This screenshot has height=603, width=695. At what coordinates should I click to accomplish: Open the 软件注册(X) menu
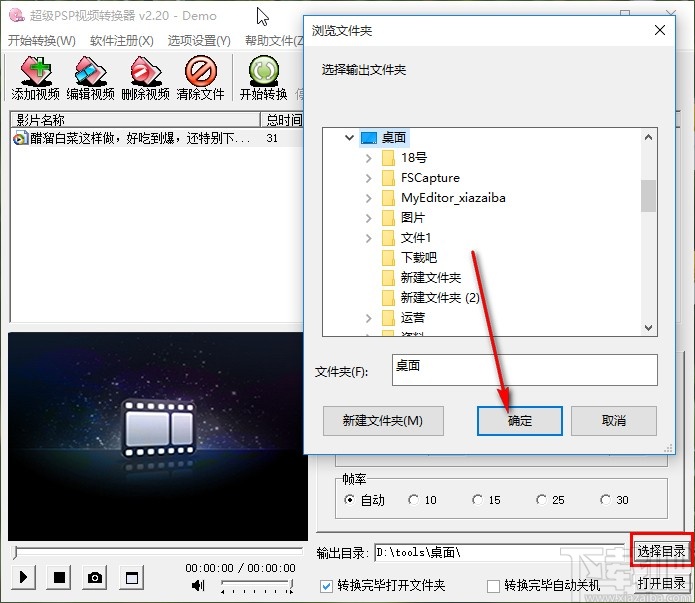click(x=122, y=41)
